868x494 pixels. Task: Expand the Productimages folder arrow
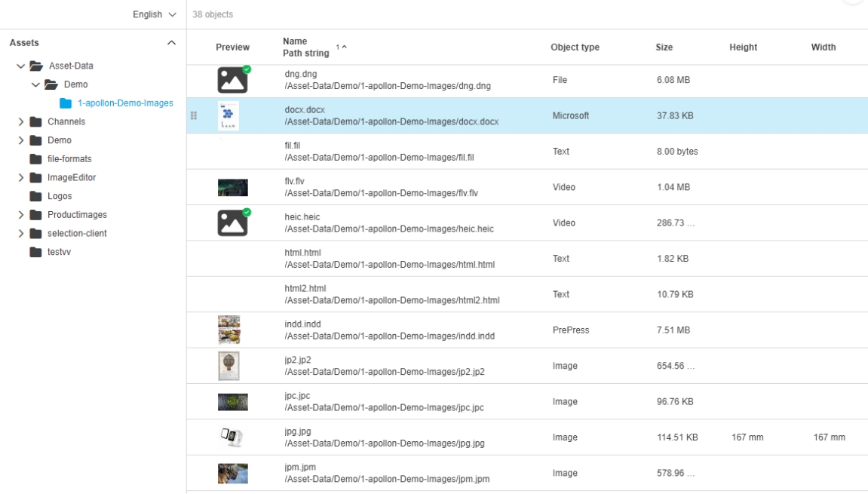tap(20, 215)
